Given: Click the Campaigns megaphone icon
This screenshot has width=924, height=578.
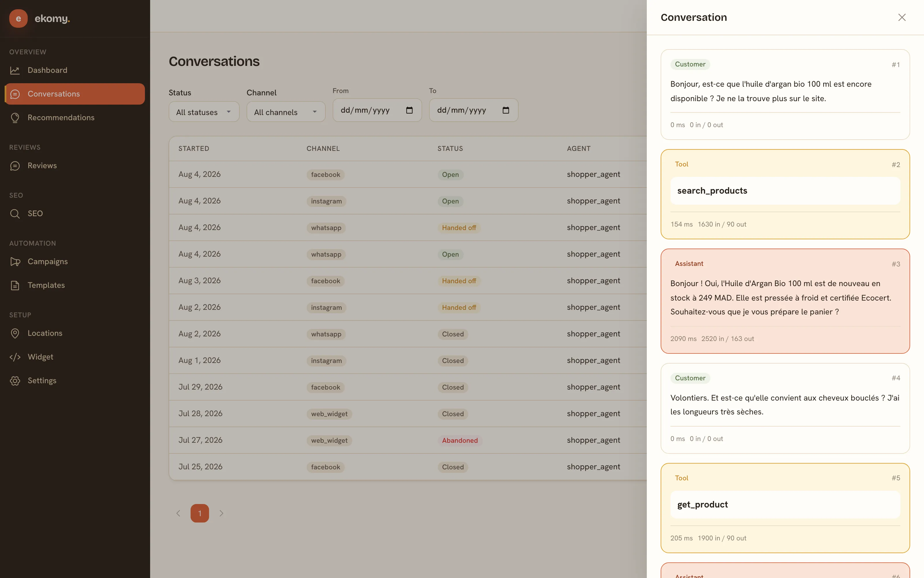Looking at the screenshot, I should coord(15,262).
